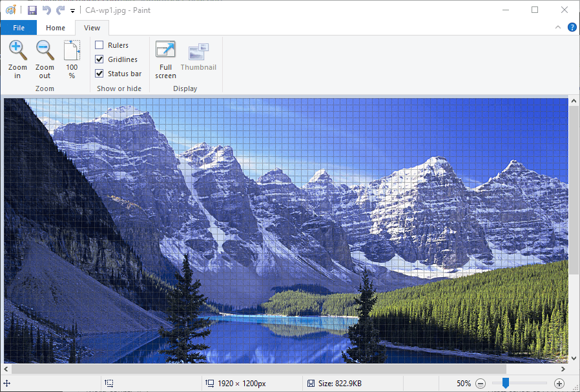This screenshot has height=392, width=580.
Task: Click the Thumbnail display icon
Action: coord(198,52)
